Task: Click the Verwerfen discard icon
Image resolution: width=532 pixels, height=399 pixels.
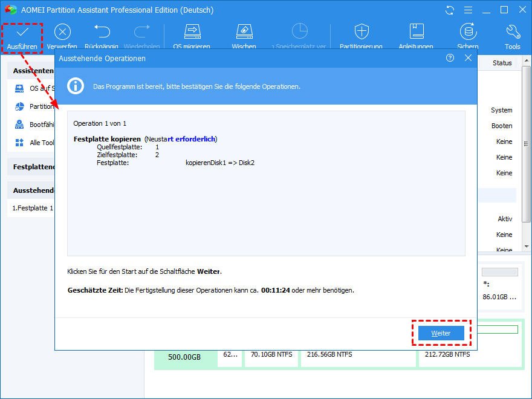Action: (x=62, y=32)
